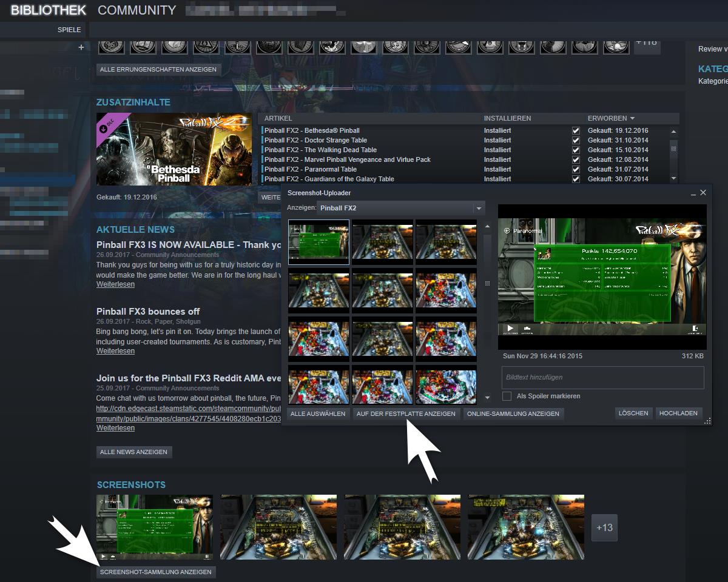
Task: Click the AKTUELLE NEWS section heading
Action: click(x=135, y=230)
